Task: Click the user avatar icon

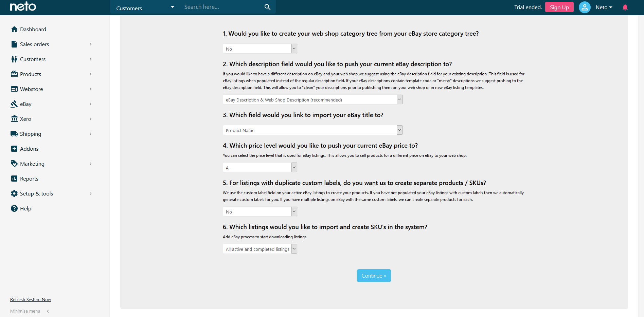Action: pyautogui.click(x=585, y=7)
